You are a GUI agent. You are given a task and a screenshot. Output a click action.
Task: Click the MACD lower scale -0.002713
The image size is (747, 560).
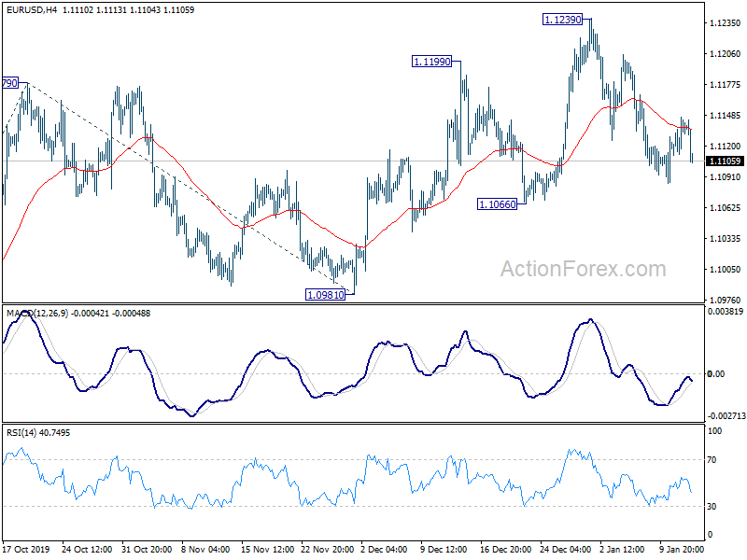[x=726, y=416]
